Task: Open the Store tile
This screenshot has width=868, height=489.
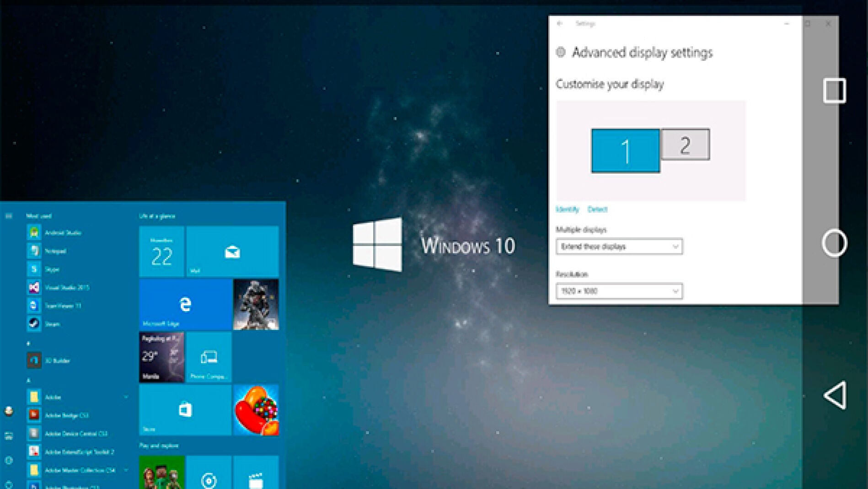Action: pos(185,410)
